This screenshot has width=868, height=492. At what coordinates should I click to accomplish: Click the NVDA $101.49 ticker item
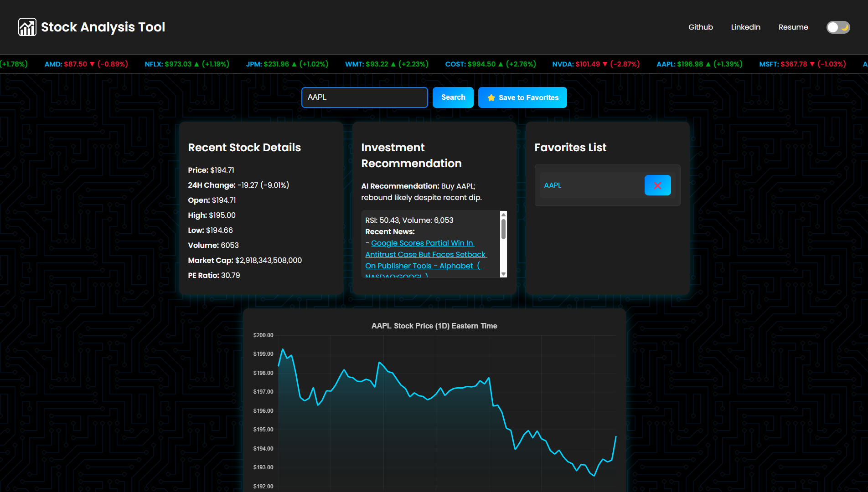[596, 64]
